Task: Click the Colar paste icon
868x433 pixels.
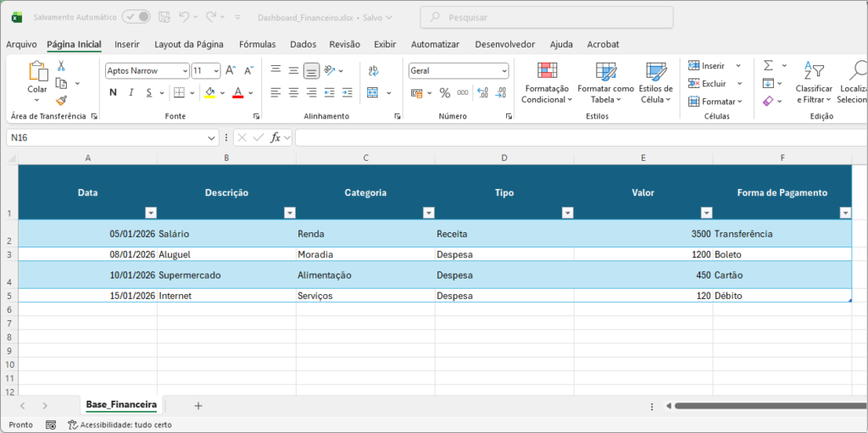Action: (x=37, y=71)
